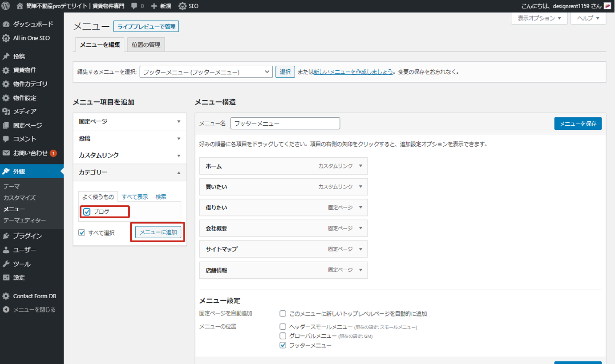
Task: Click the メニューに追加 button
Action: pyautogui.click(x=158, y=232)
